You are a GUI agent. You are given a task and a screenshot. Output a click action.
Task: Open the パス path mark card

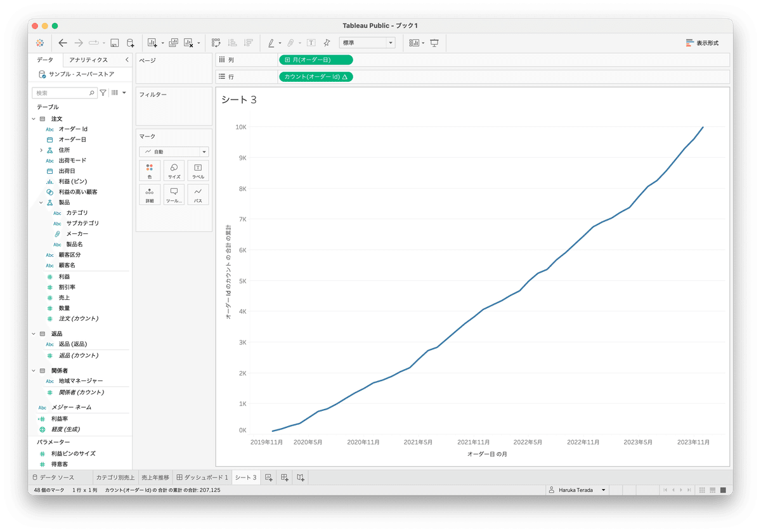(198, 195)
